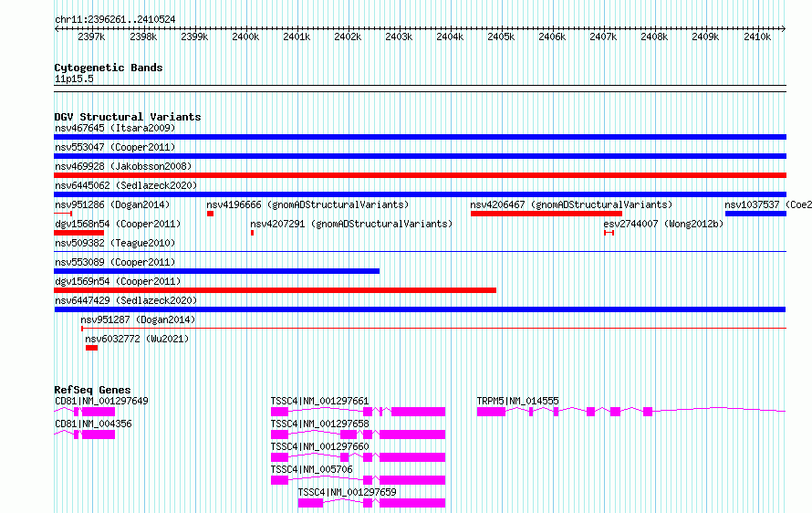Click the DGV Structural Variants track title

coord(128,117)
